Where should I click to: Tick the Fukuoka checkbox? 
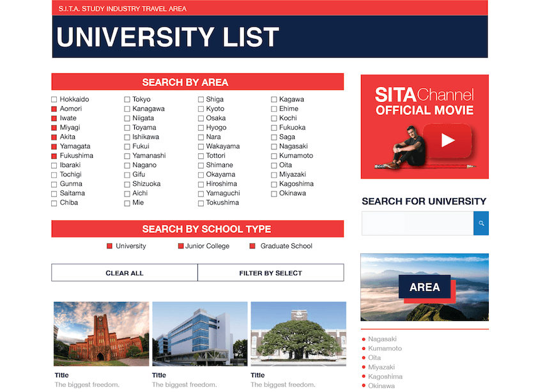[274, 128]
